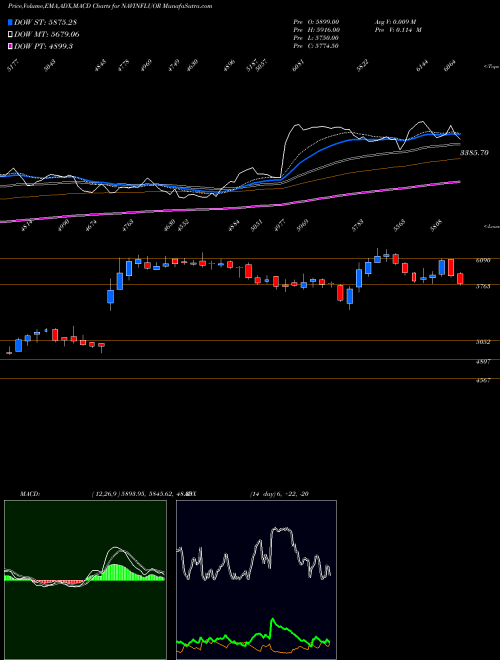Click the Pre L: 5750.00 value

pyautogui.click(x=316, y=38)
